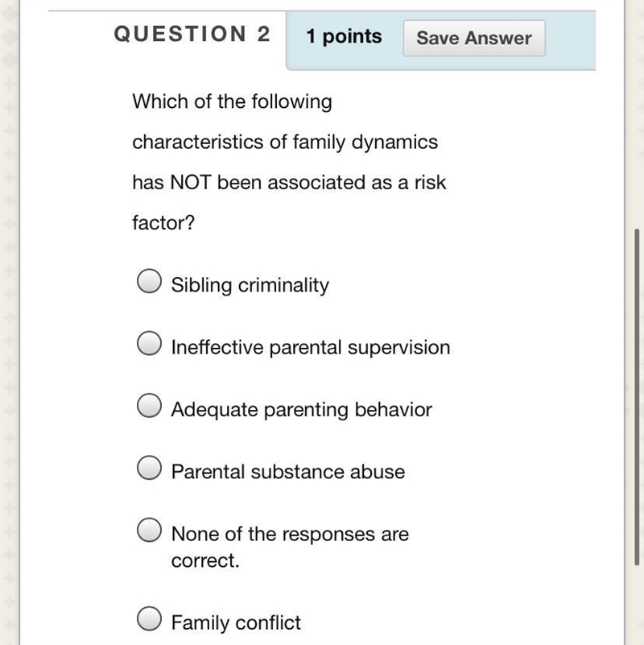Click the 'Which of the following' question line
Screen dimensions: 644x645
pyautogui.click(x=232, y=101)
